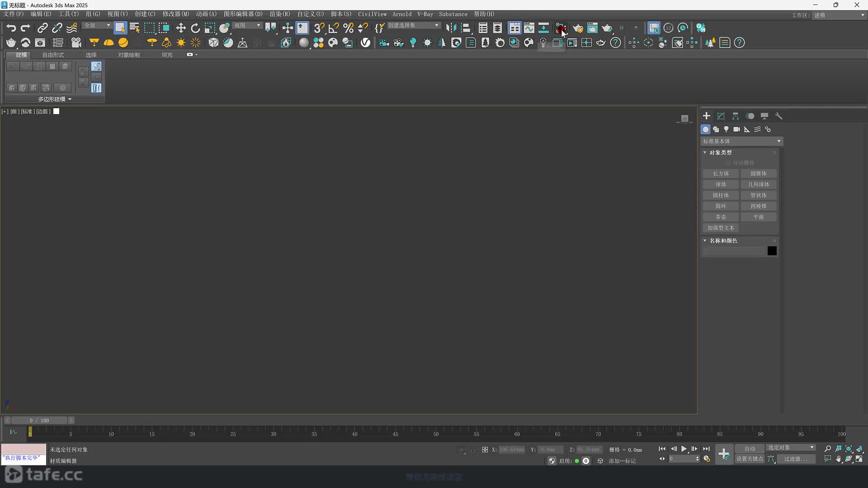Viewport: 868px width, 488px height.
Task: Open the 标准基本体 dropdown
Action: (x=741, y=141)
